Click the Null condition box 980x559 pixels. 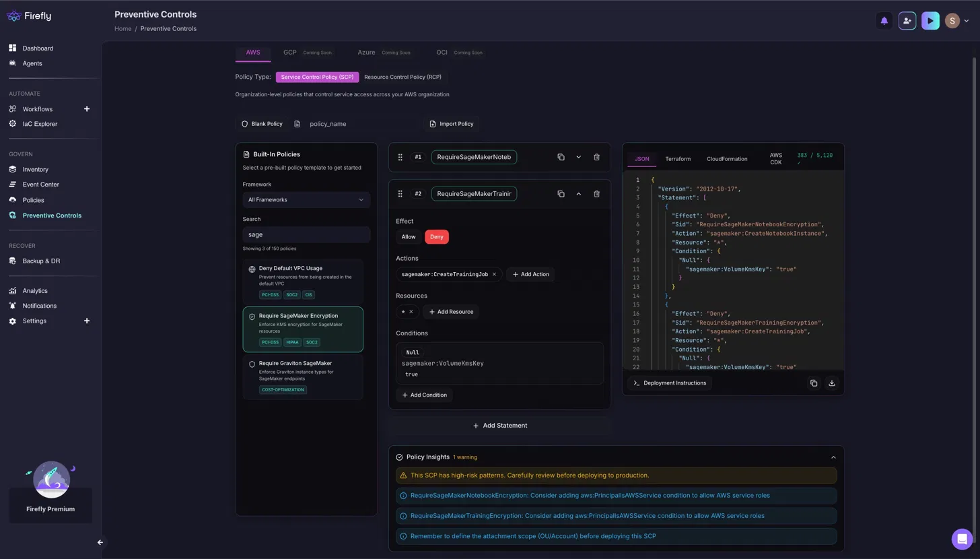click(x=500, y=364)
